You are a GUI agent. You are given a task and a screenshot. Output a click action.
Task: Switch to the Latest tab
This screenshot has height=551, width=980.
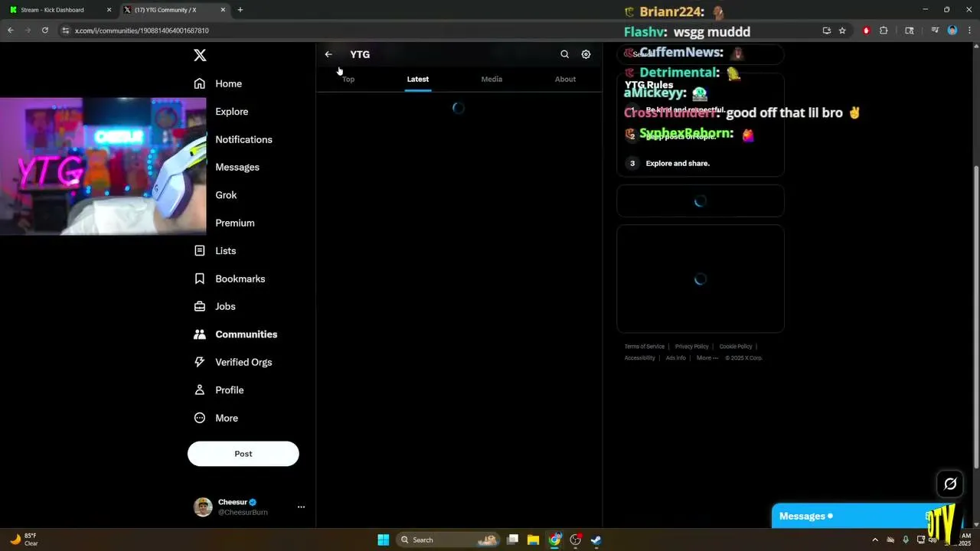418,79
